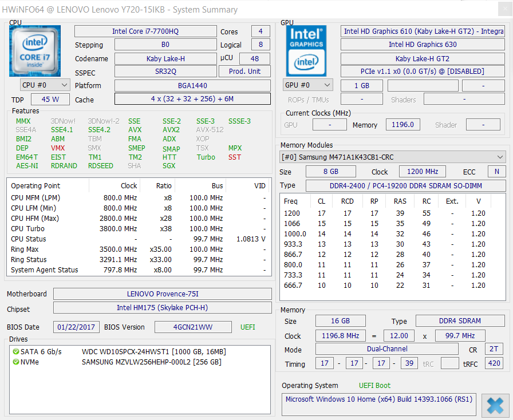Click the LENOVO Provence-75I motherboard field
513x420 pixels.
(x=163, y=294)
